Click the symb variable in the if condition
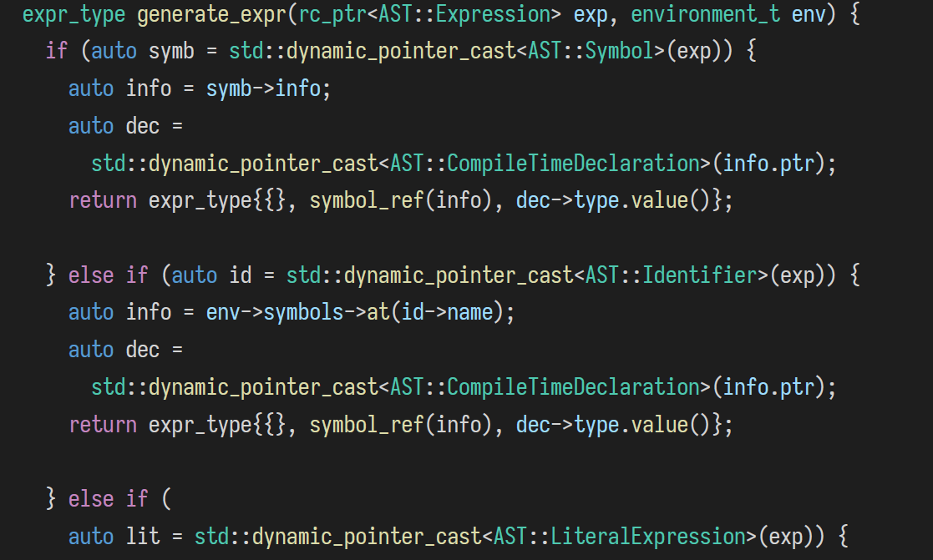This screenshot has width=933, height=560. (171, 52)
